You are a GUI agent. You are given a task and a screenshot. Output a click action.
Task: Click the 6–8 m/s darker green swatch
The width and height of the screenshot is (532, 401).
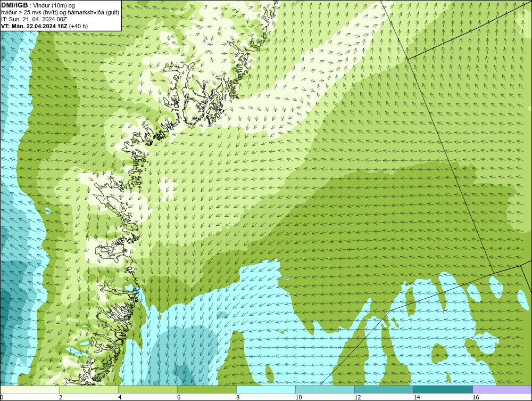(206, 389)
